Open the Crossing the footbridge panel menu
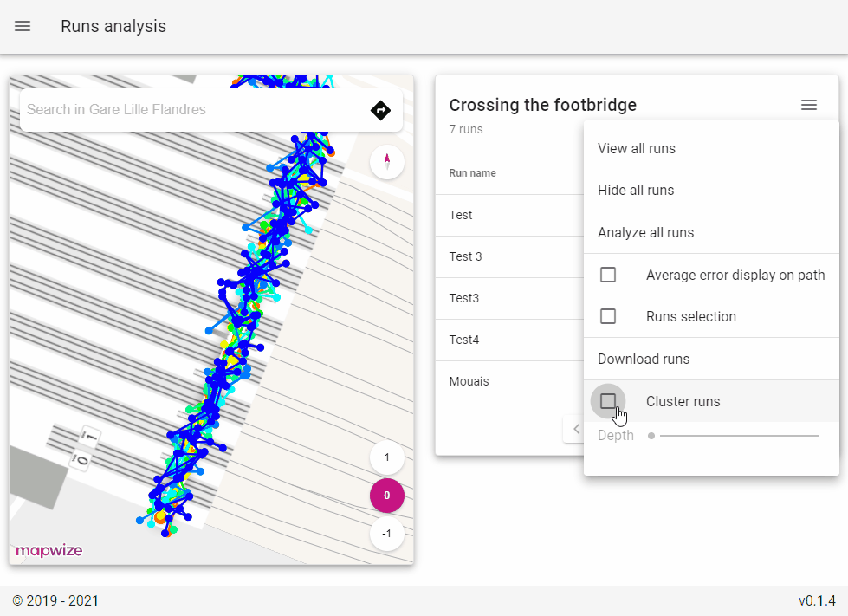Image resolution: width=848 pixels, height=616 pixels. (x=808, y=105)
